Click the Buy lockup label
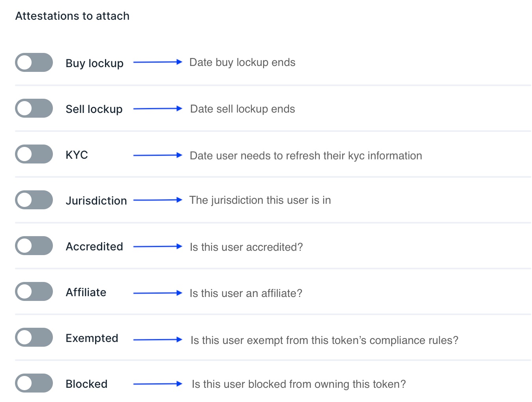The image size is (532, 402). (95, 63)
